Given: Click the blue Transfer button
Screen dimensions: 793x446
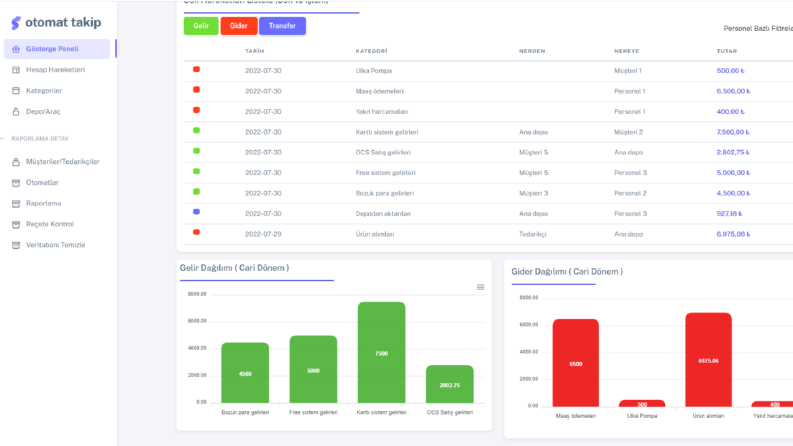Looking at the screenshot, I should [282, 26].
